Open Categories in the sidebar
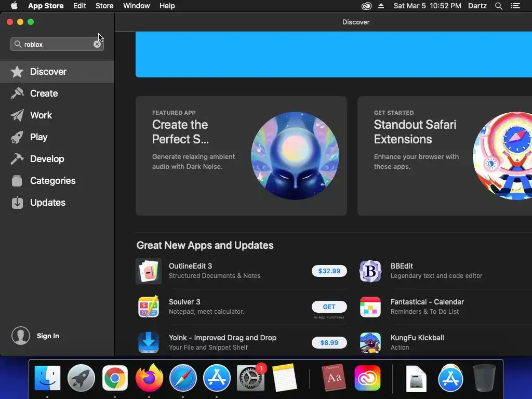This screenshot has height=399, width=532. click(x=57, y=180)
